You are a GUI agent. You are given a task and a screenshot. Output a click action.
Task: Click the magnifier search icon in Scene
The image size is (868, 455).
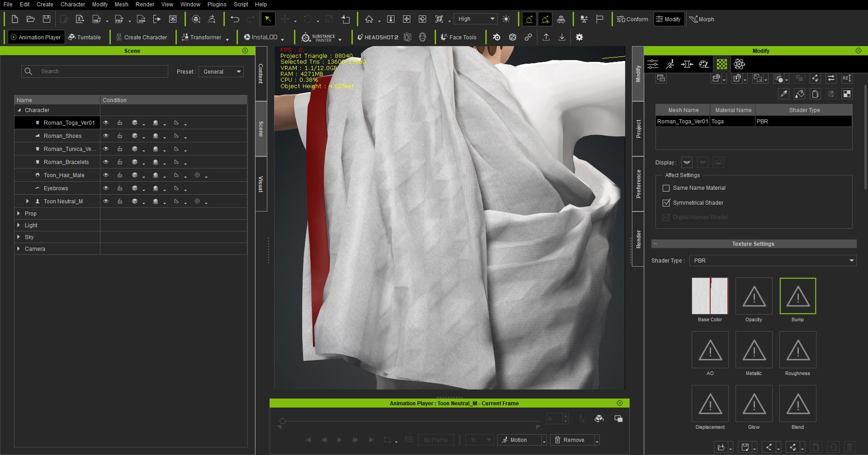(x=28, y=71)
